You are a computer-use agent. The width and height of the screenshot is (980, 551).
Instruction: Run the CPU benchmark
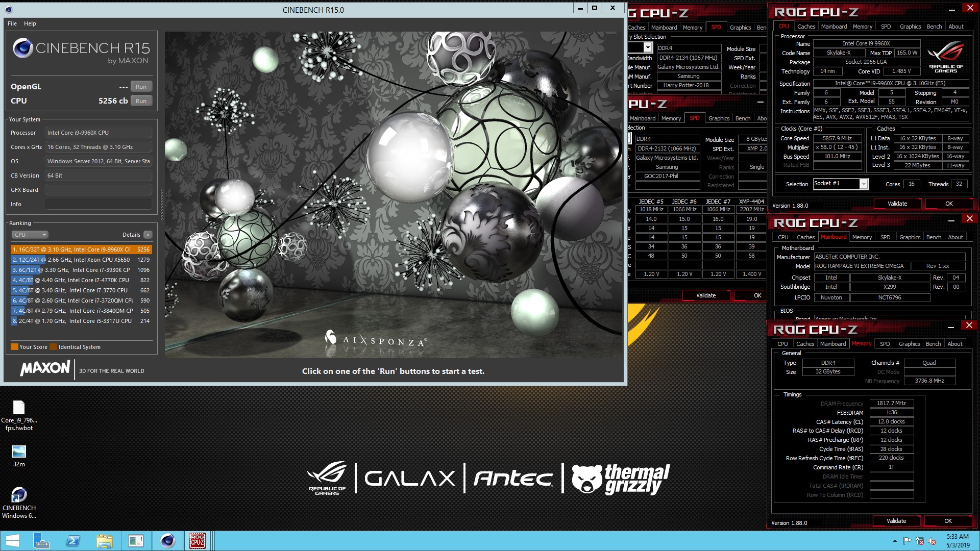pyautogui.click(x=141, y=101)
